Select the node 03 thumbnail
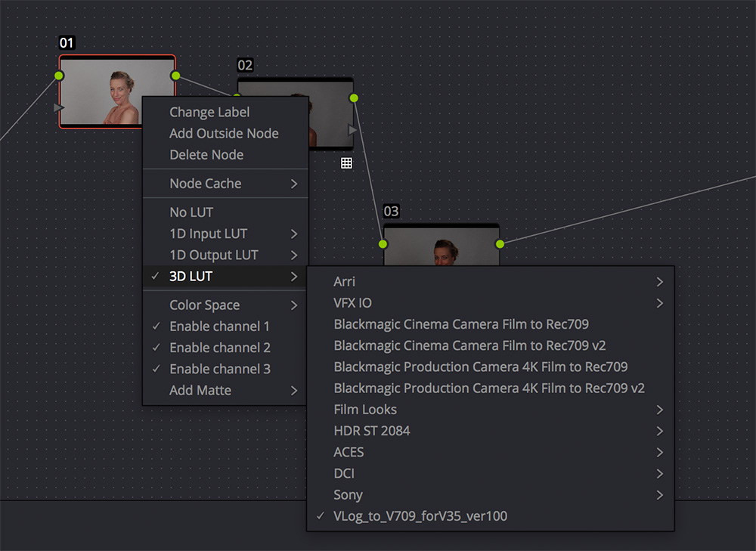The height and width of the screenshot is (551, 756). [442, 244]
